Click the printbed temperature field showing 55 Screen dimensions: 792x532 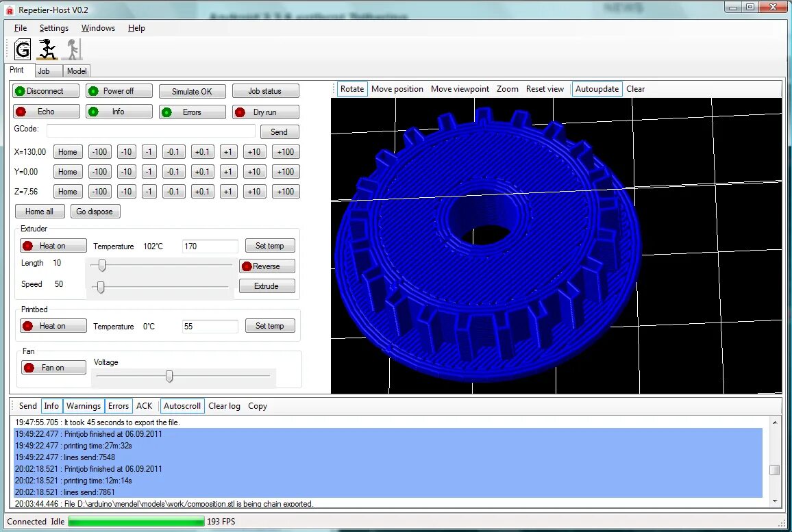210,327
